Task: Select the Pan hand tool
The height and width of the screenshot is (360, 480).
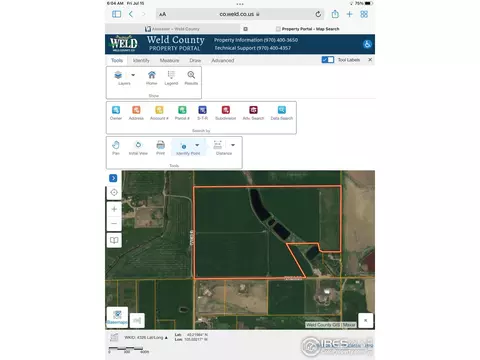Action: tap(116, 148)
